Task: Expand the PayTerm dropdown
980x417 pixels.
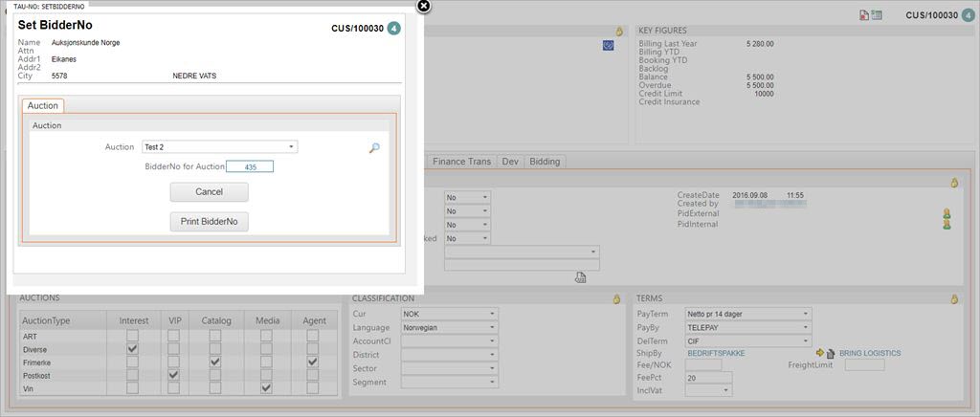Action: coord(747,314)
